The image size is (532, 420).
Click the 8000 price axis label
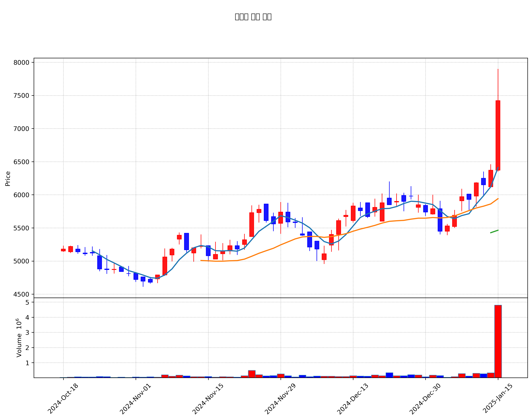(21, 62)
